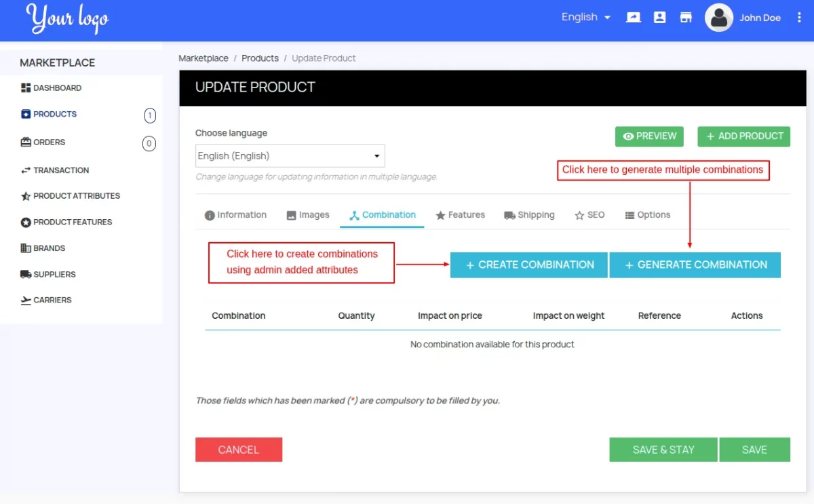
Task: Switch to the Information tab
Action: [235, 215]
